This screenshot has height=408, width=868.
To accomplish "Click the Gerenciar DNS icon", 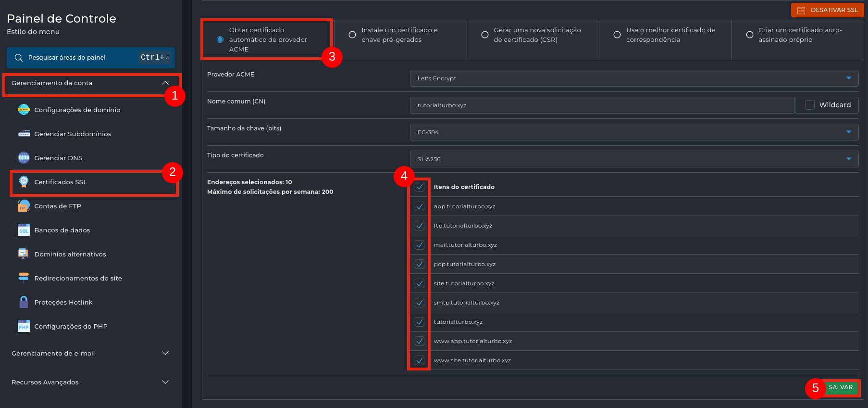I will [x=24, y=158].
